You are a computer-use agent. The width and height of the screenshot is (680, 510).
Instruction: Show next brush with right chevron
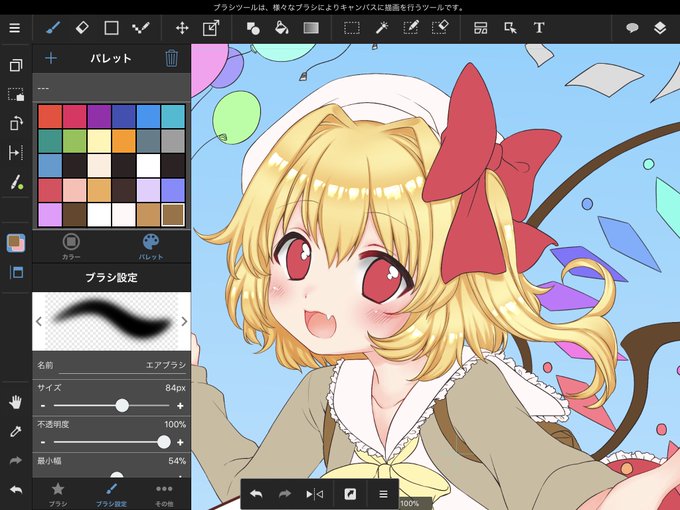(184, 321)
